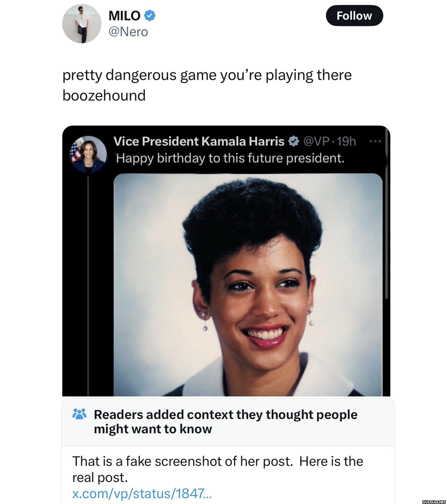Click the tweet text about boozehound
This screenshot has height=504, width=447.
(x=207, y=85)
